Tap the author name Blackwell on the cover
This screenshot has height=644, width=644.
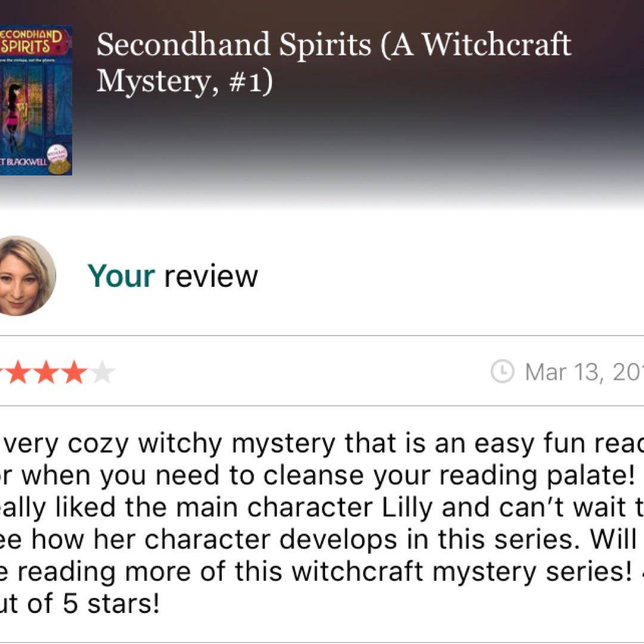[23, 162]
